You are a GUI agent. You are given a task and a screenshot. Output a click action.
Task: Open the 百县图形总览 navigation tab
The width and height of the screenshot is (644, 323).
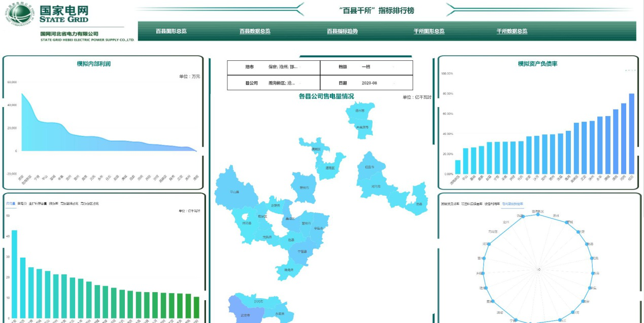click(x=171, y=31)
